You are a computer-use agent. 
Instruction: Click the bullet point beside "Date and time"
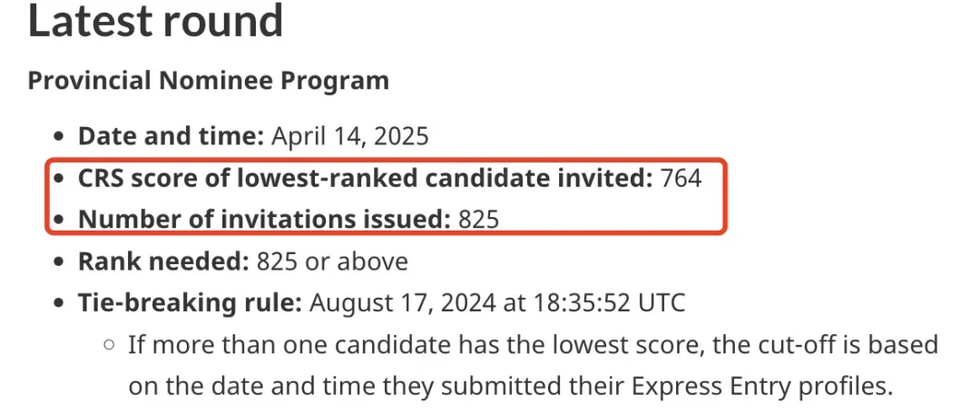point(59,136)
